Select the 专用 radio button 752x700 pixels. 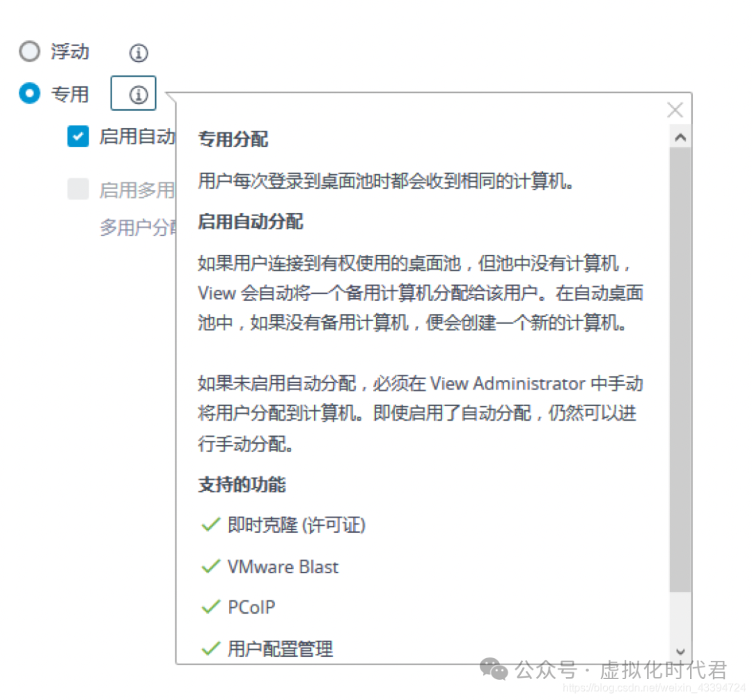[x=29, y=93]
